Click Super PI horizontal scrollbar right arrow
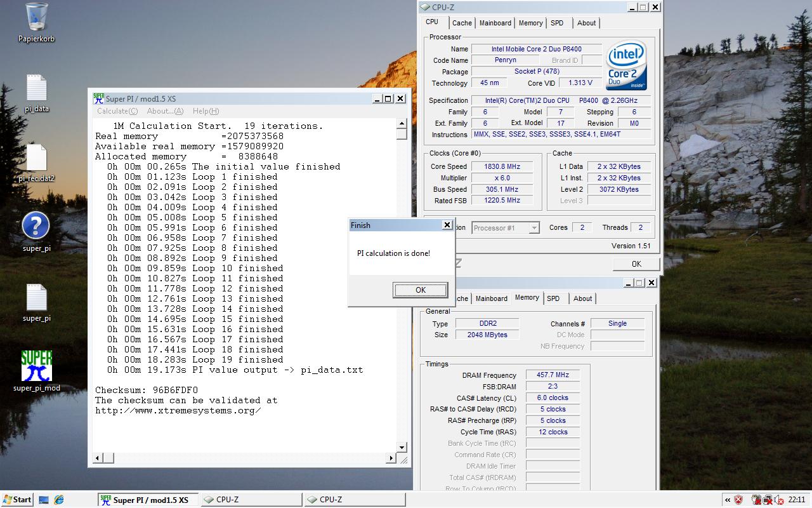 391,457
